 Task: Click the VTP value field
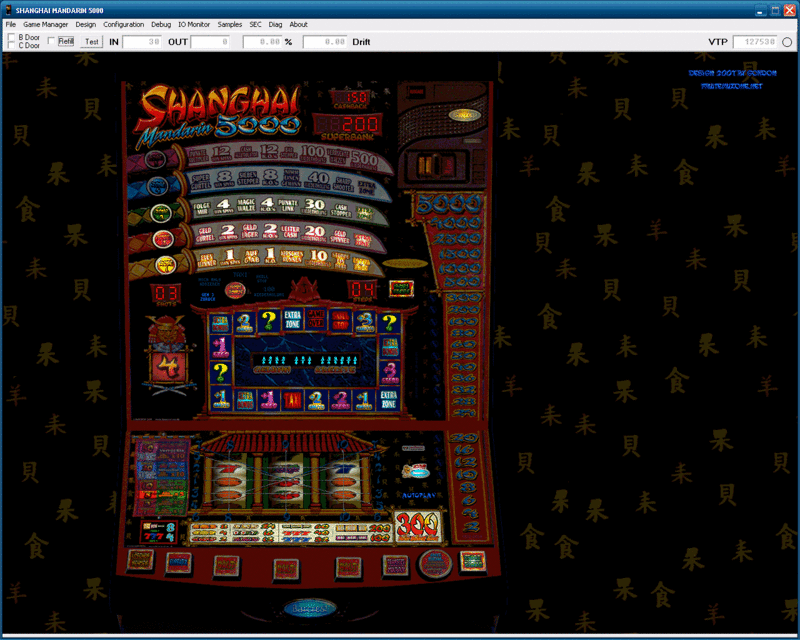(755, 42)
